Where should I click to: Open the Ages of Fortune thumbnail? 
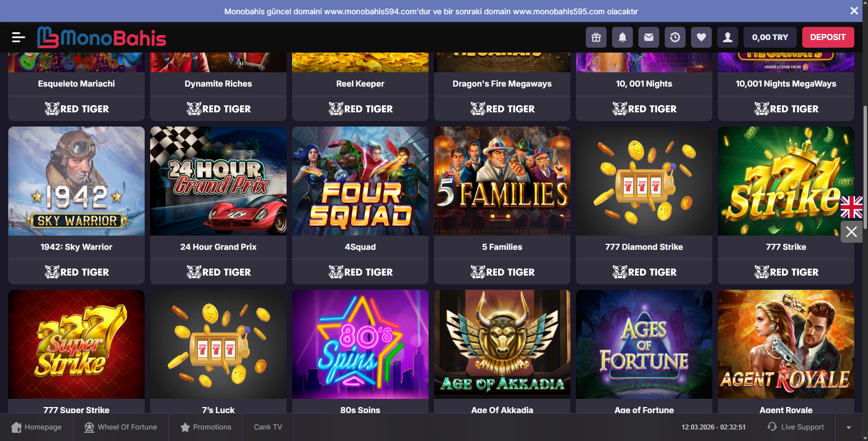[644, 345]
